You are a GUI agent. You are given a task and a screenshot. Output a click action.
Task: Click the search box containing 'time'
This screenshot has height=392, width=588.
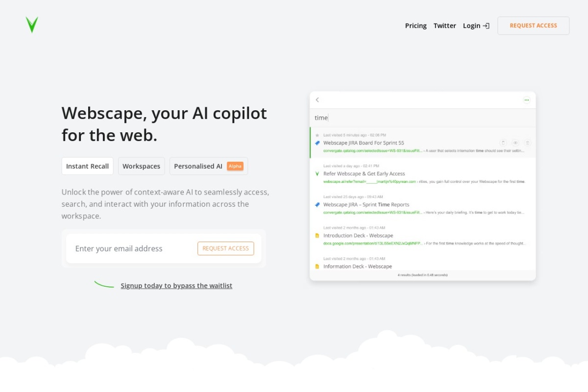(x=422, y=118)
